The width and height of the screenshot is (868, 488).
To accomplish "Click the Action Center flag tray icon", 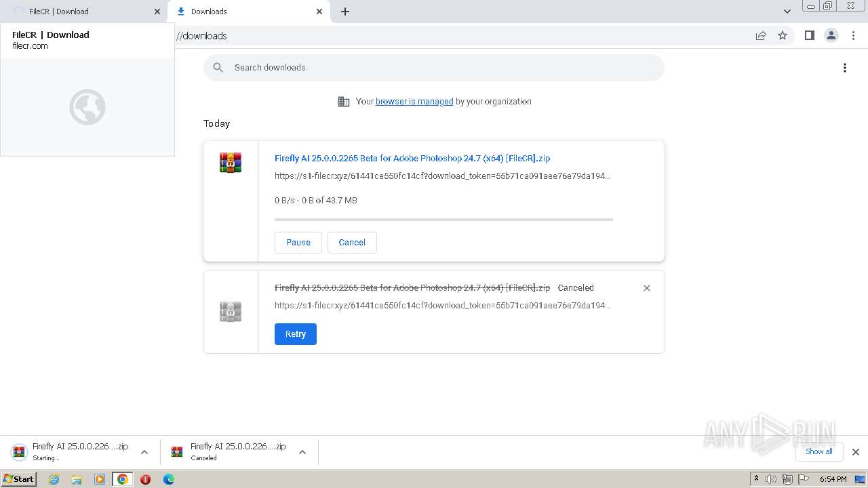I will point(804,479).
